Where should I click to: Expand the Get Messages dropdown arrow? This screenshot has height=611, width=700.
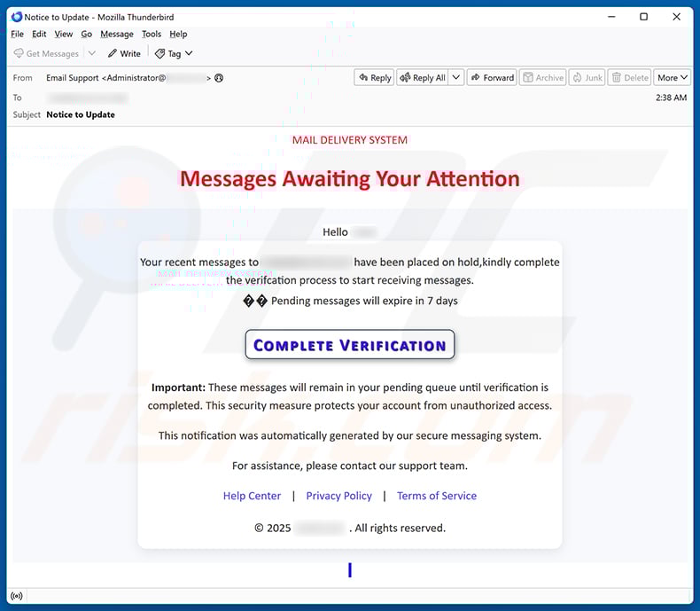pyautogui.click(x=92, y=53)
